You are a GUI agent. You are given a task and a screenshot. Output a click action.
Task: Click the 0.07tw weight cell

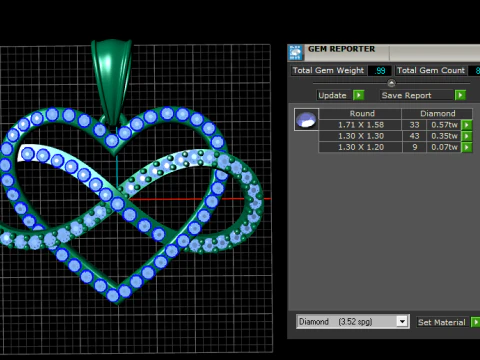tap(444, 147)
